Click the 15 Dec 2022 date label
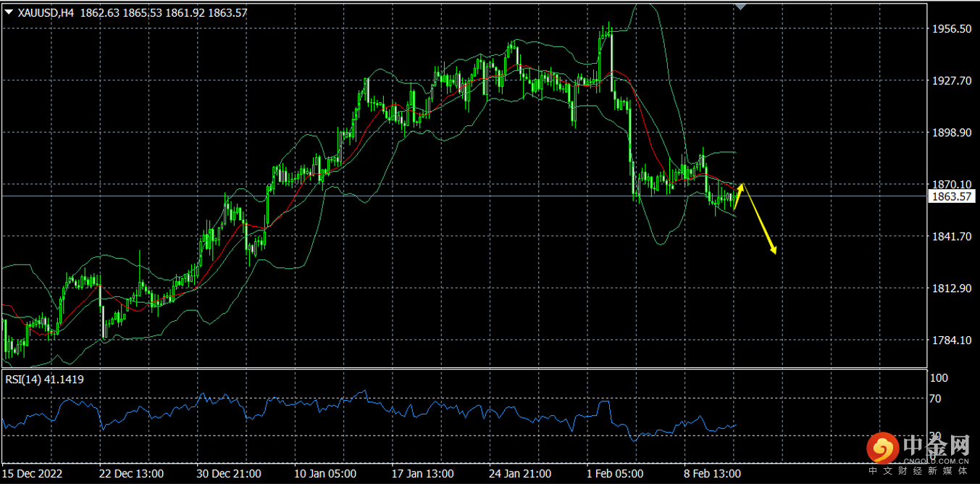 33,474
